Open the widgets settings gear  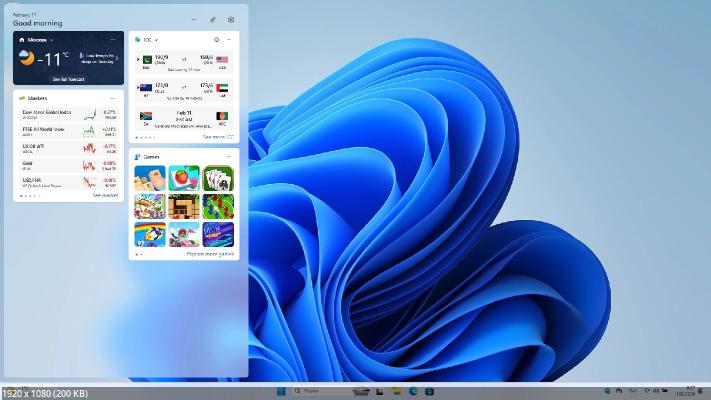pos(231,19)
